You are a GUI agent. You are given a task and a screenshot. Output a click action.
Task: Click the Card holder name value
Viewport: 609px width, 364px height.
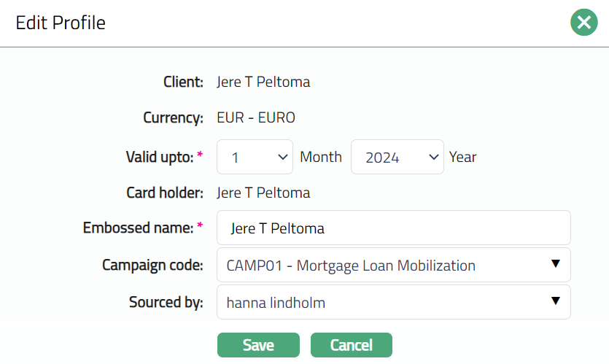coord(263,193)
